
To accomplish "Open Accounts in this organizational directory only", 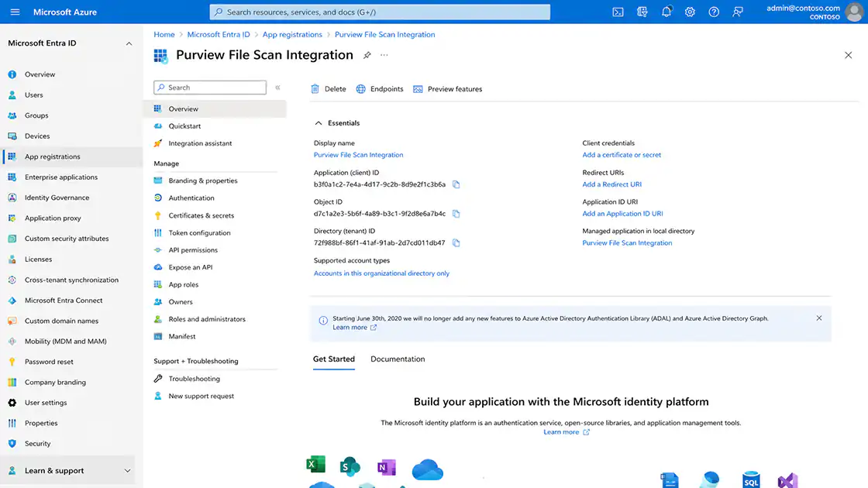I will click(x=381, y=273).
